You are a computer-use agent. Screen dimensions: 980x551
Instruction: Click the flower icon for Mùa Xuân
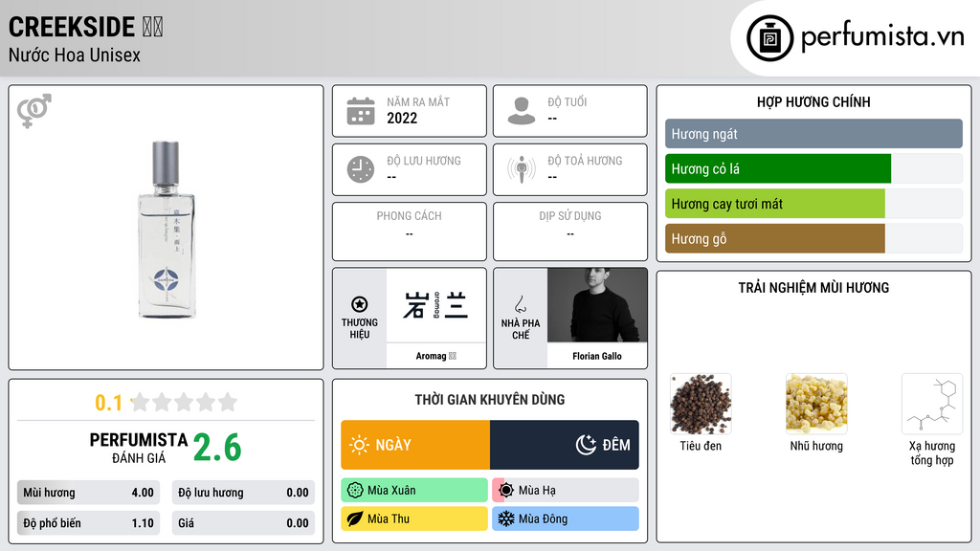coord(355,491)
